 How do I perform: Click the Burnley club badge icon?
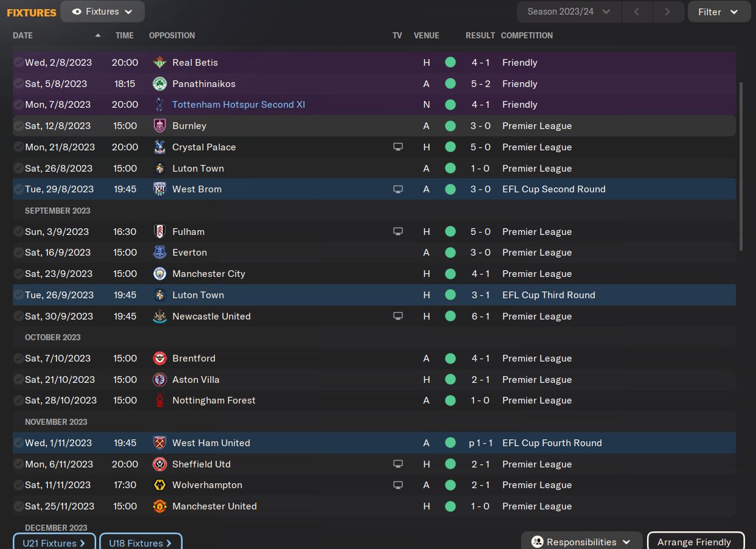pyautogui.click(x=159, y=126)
